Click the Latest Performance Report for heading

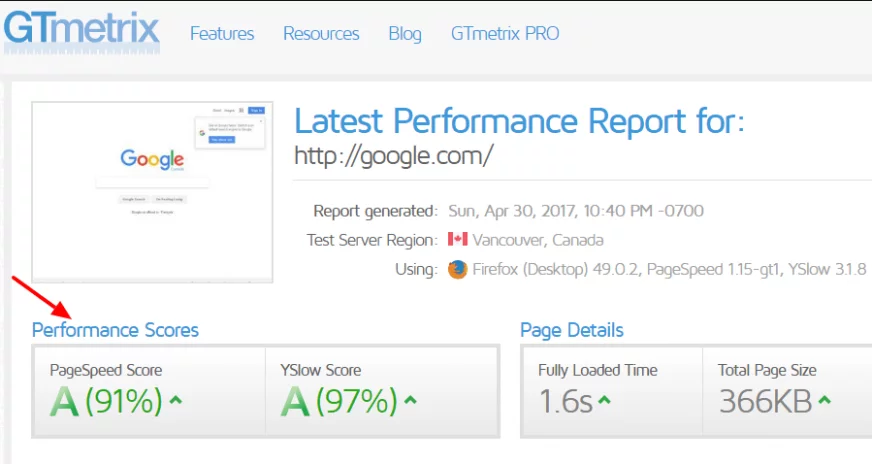pyautogui.click(x=519, y=121)
